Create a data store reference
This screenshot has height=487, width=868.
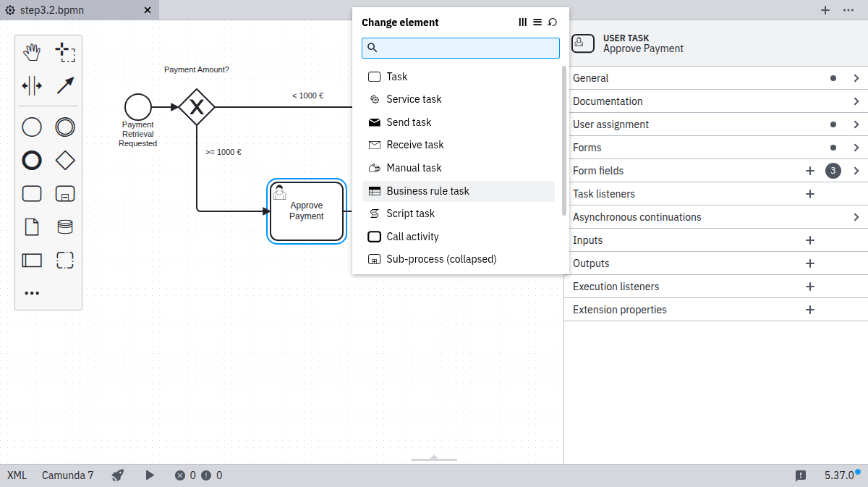[x=65, y=227]
